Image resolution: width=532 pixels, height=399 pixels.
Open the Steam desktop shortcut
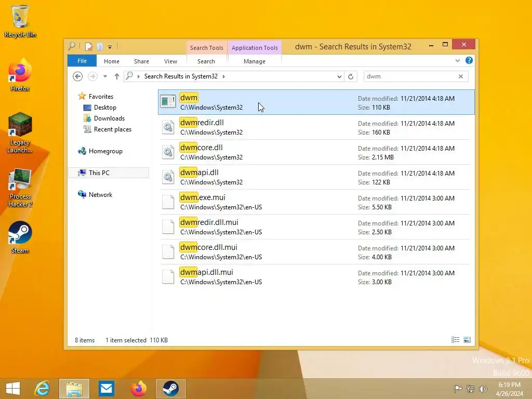(20, 237)
